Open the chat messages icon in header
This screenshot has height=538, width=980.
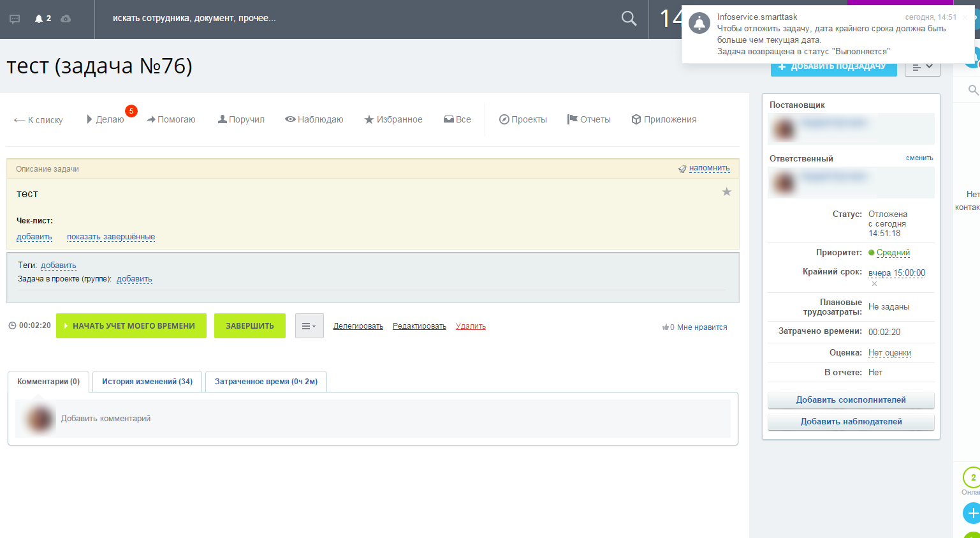click(15, 19)
